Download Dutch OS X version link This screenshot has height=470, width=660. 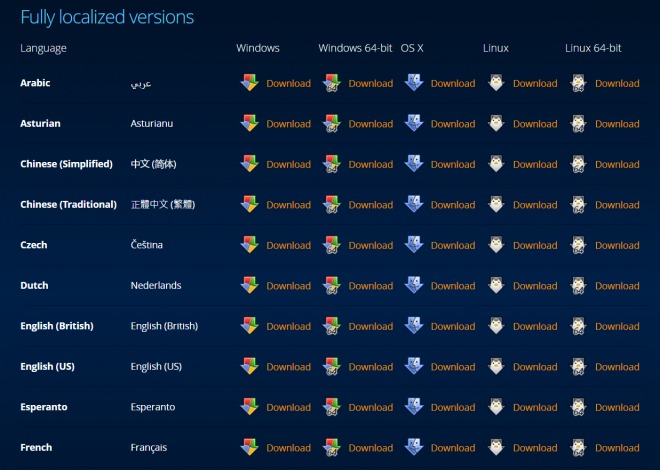point(453,286)
